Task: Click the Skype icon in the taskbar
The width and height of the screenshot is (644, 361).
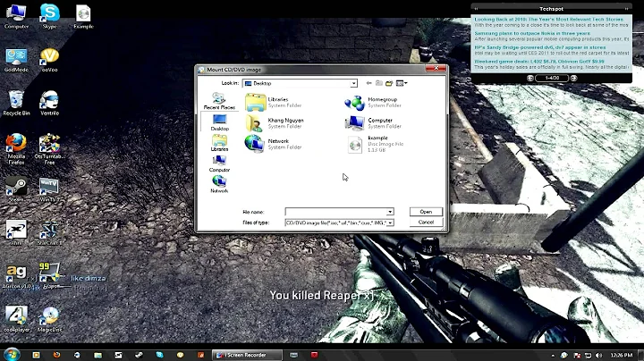Action: (159, 355)
